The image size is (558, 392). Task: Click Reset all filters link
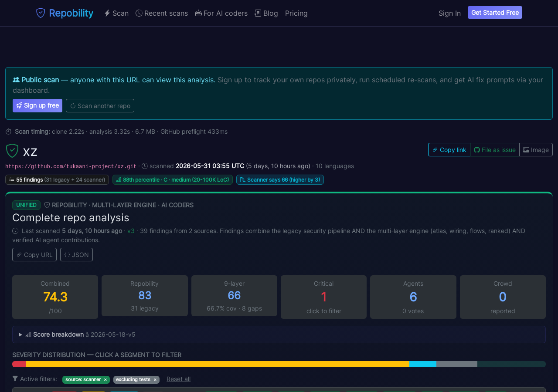click(x=178, y=379)
